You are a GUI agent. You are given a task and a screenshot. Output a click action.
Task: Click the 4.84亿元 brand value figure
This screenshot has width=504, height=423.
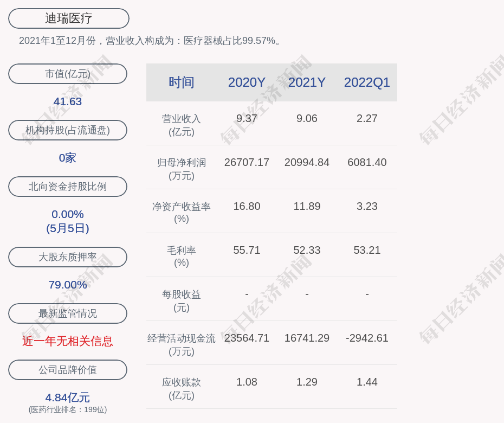pos(68,398)
